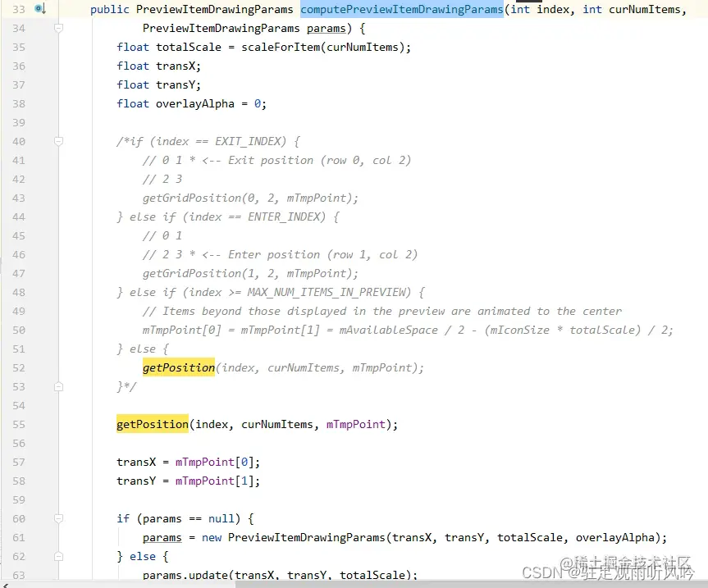Click the public keyword on line 33
Viewport: 708px width, 588px height.
pos(110,10)
